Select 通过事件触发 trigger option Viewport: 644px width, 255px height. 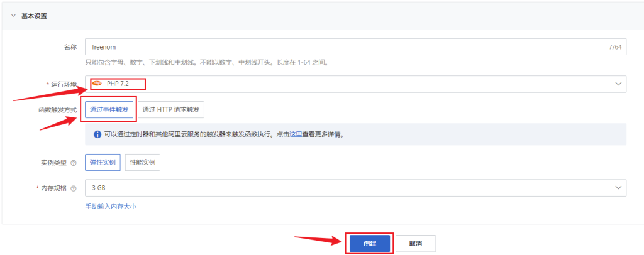109,109
